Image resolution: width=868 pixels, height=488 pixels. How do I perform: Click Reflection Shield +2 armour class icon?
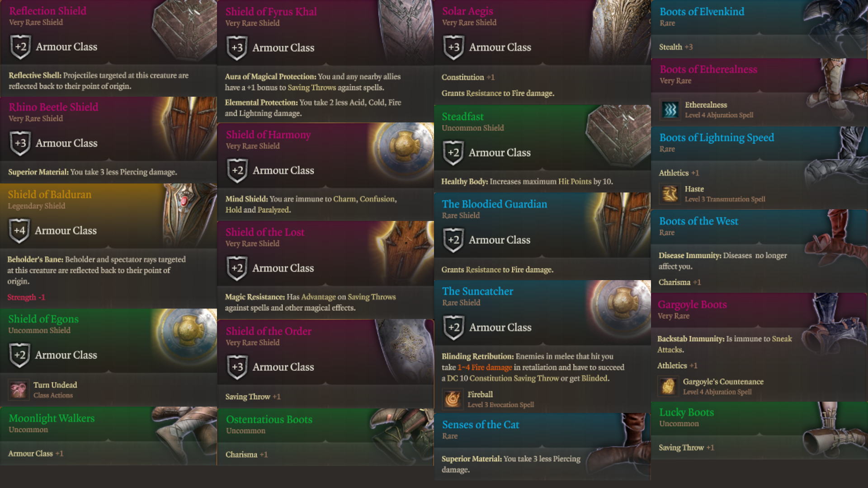click(x=21, y=47)
